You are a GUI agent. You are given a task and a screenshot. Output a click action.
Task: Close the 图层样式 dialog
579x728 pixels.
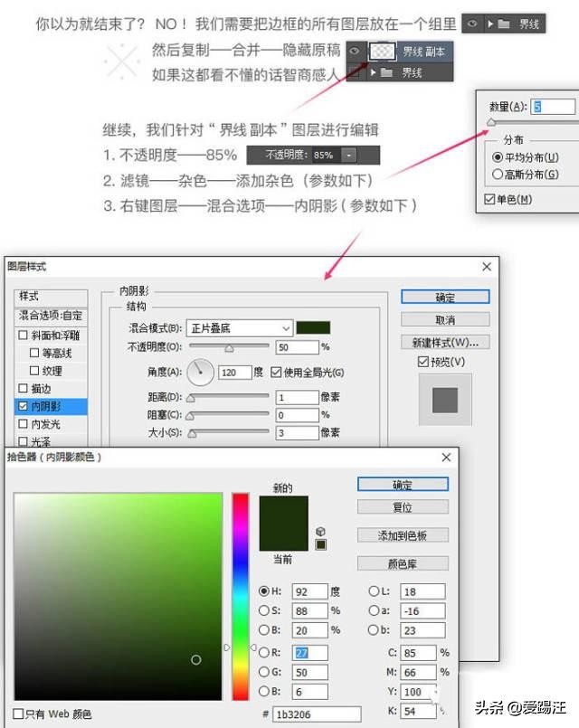click(x=486, y=267)
